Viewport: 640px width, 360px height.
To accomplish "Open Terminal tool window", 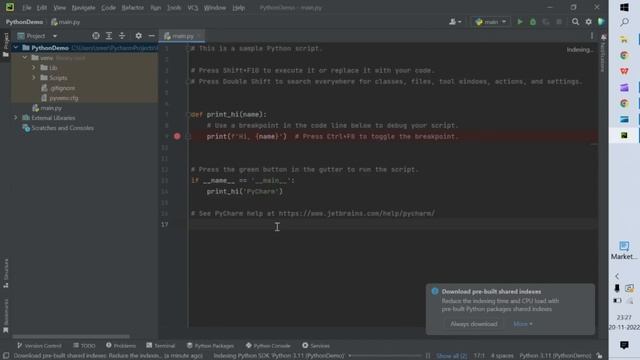I will pos(160,346).
